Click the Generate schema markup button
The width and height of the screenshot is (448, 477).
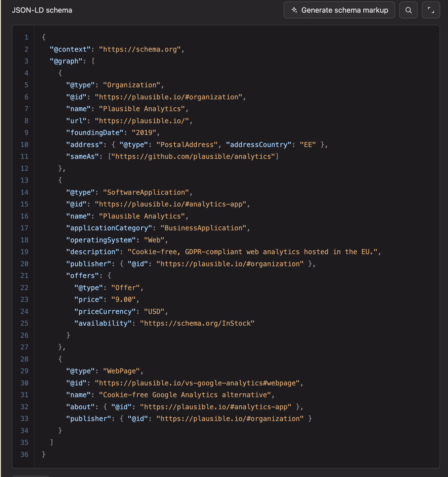(339, 10)
